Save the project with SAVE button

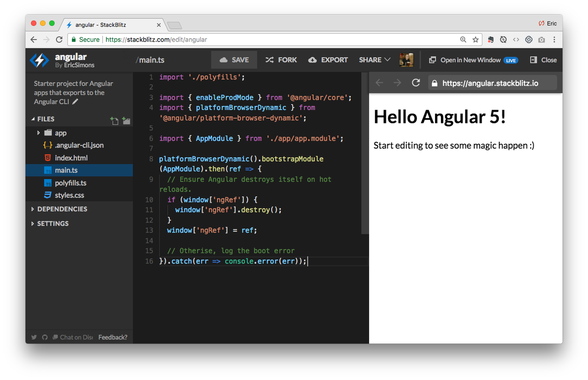pos(234,60)
